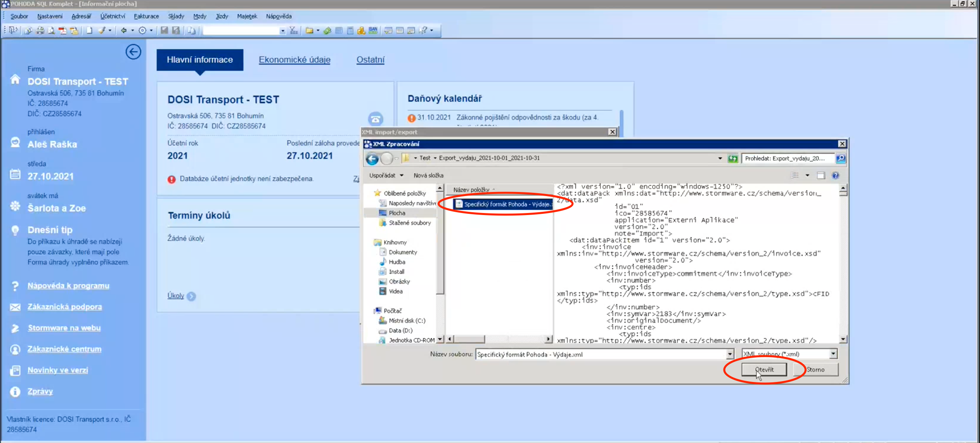
Task: Open the Uspořádat dropdown
Action: point(386,175)
